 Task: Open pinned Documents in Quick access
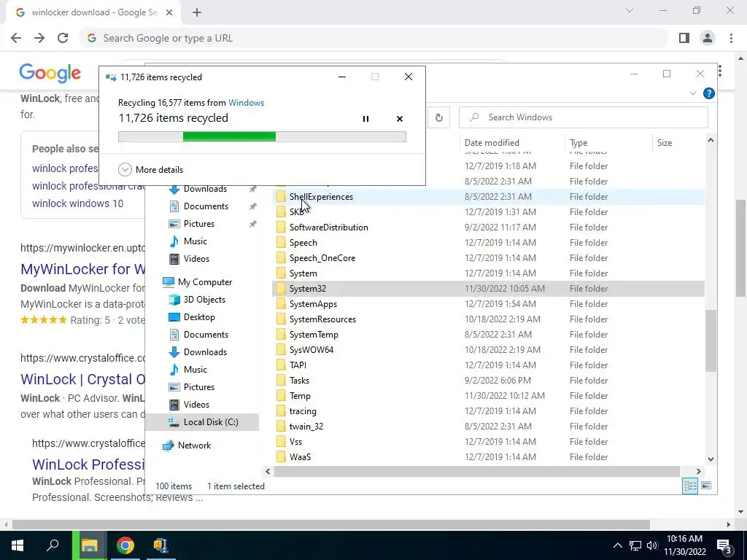[206, 206]
